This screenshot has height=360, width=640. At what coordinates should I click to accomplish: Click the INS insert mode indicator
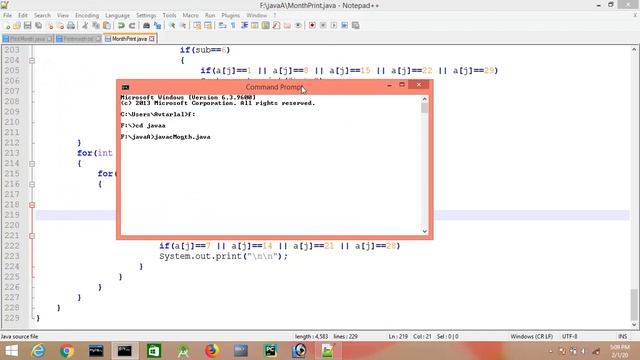tap(622, 337)
